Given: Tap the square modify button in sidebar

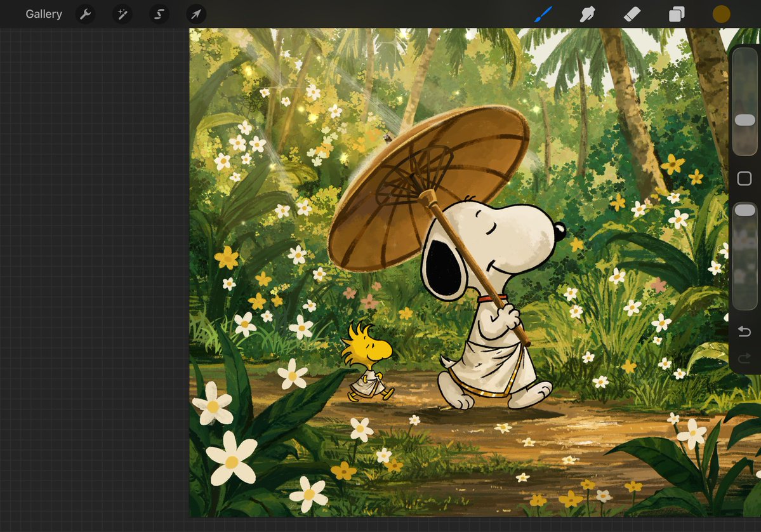Looking at the screenshot, I should [x=744, y=178].
